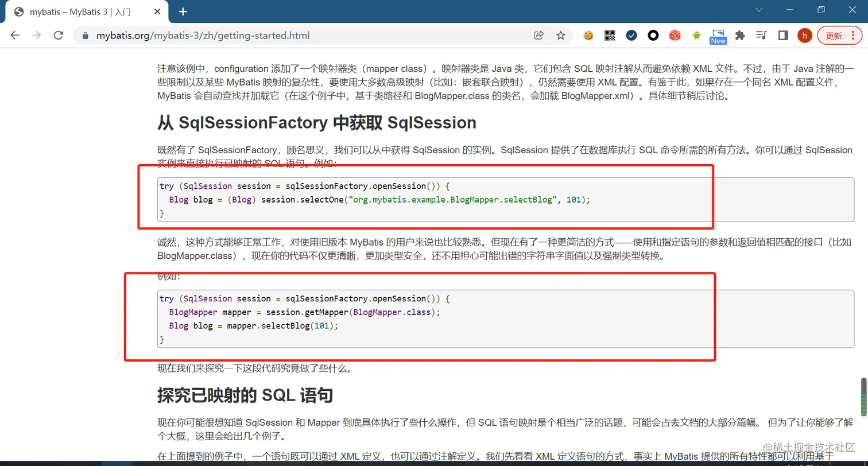
Task: Click the 更新 update button
Action: point(839,36)
